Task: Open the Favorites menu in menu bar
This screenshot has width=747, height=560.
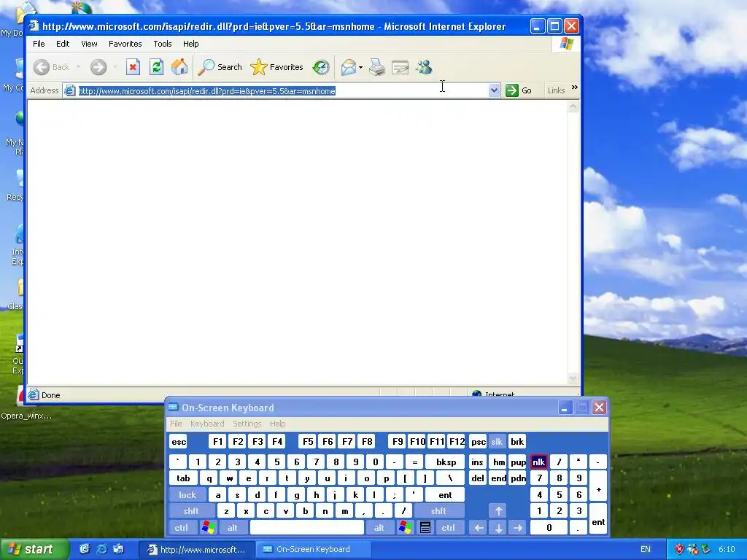Action: click(125, 44)
